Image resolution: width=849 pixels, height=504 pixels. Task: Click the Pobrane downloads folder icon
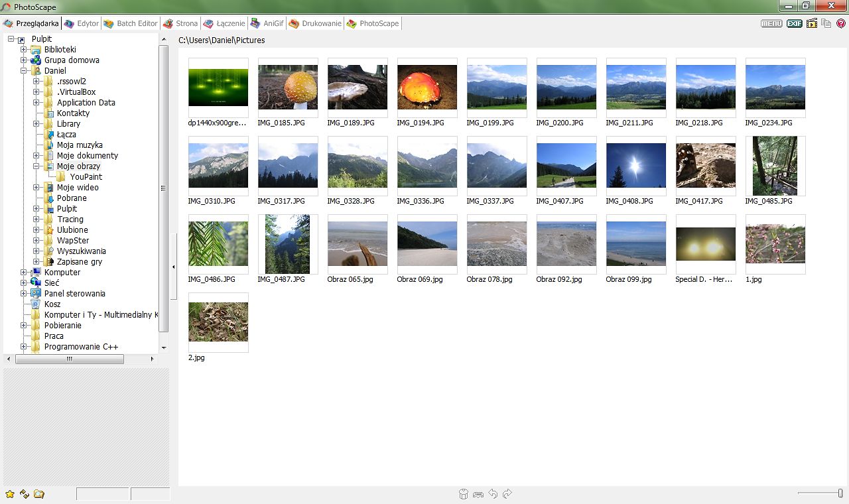coord(49,198)
